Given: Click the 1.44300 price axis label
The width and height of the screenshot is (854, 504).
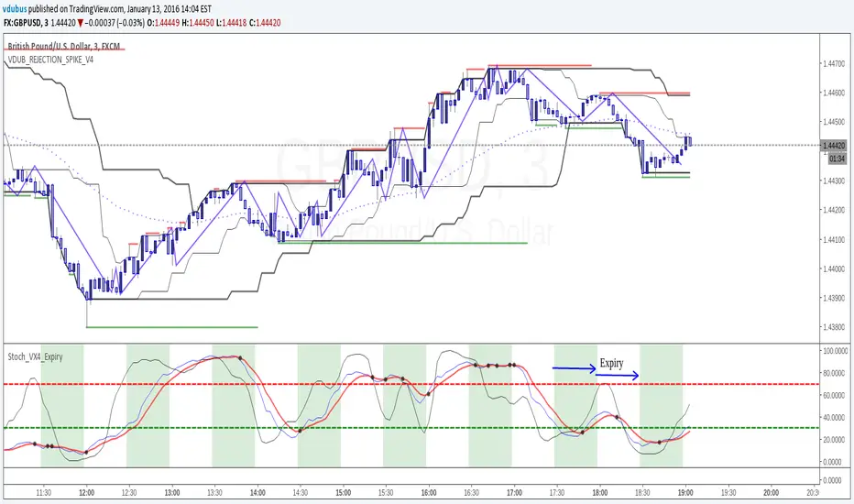Looking at the screenshot, I should pyautogui.click(x=834, y=181).
